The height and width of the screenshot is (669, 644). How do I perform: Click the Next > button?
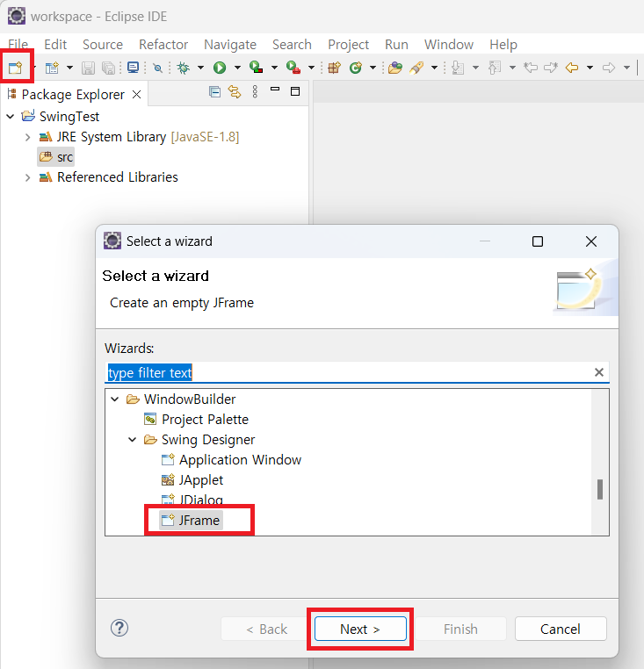360,629
